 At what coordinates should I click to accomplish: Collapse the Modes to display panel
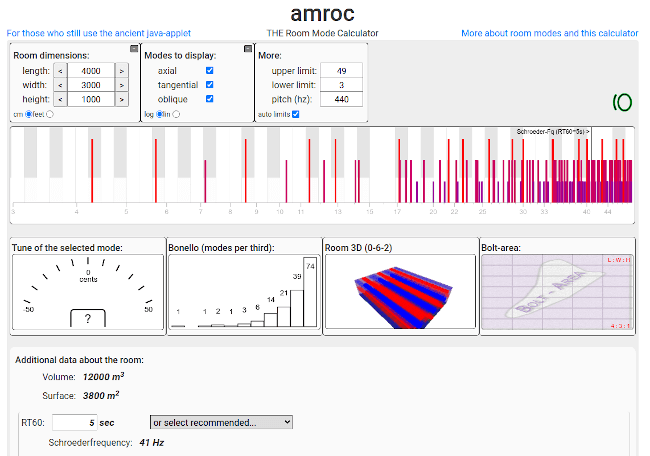coord(248,48)
